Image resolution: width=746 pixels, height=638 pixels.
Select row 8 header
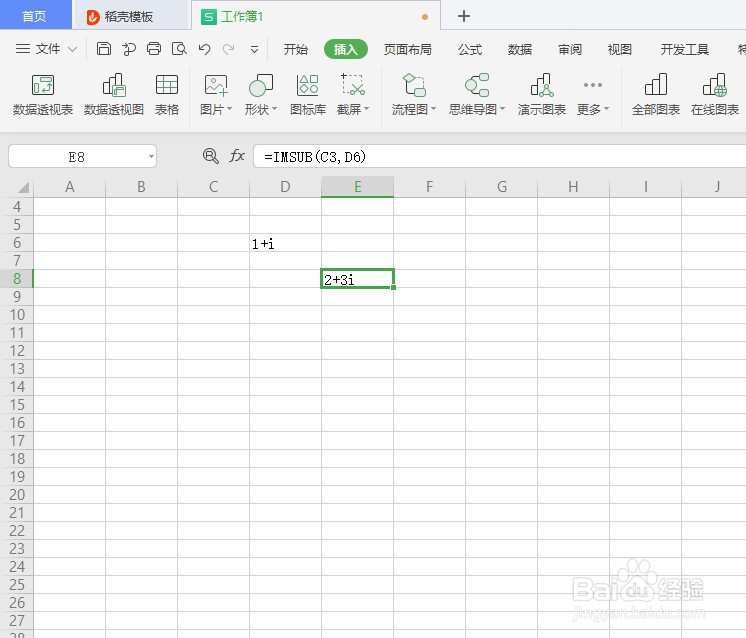point(17,279)
